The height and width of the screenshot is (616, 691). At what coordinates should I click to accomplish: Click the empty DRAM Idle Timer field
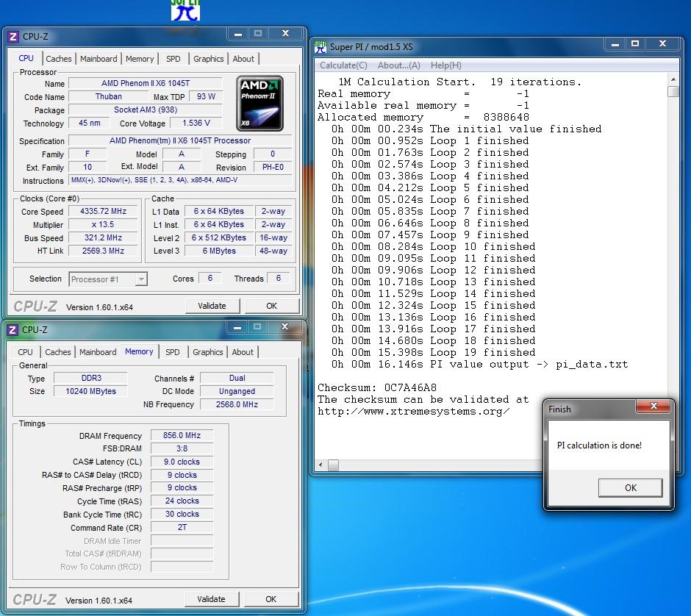tap(182, 540)
